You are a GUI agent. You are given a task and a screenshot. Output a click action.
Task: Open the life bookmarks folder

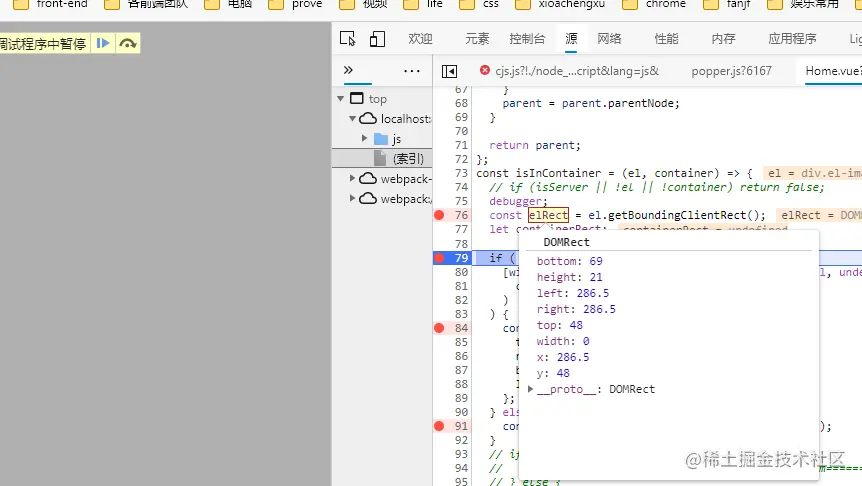423,4
